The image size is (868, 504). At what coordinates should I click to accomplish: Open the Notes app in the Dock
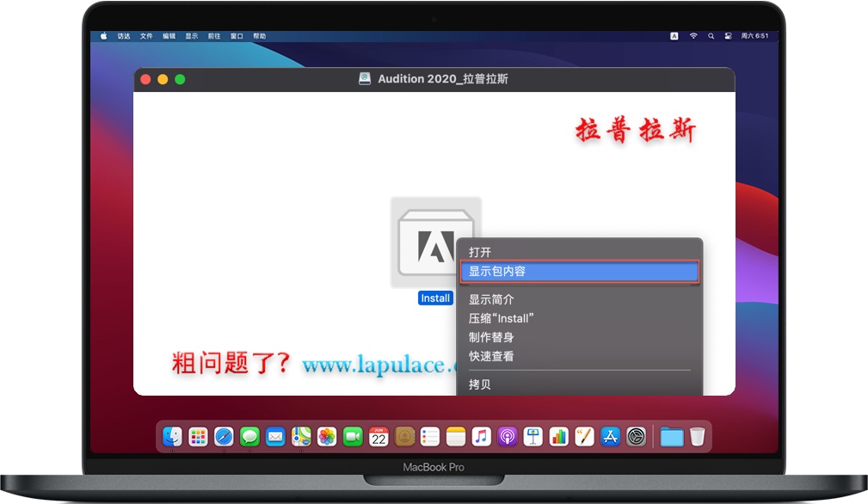point(455,436)
